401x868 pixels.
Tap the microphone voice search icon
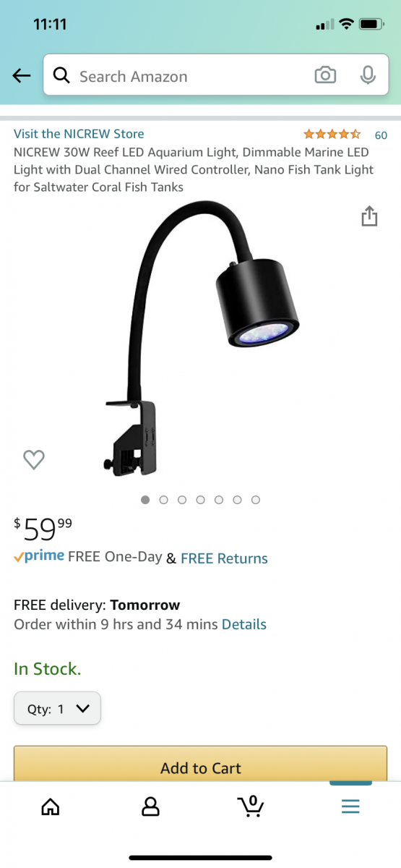tap(368, 75)
